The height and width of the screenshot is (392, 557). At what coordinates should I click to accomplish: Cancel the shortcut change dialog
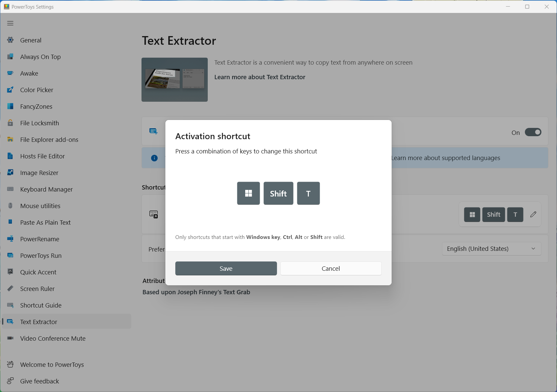330,268
